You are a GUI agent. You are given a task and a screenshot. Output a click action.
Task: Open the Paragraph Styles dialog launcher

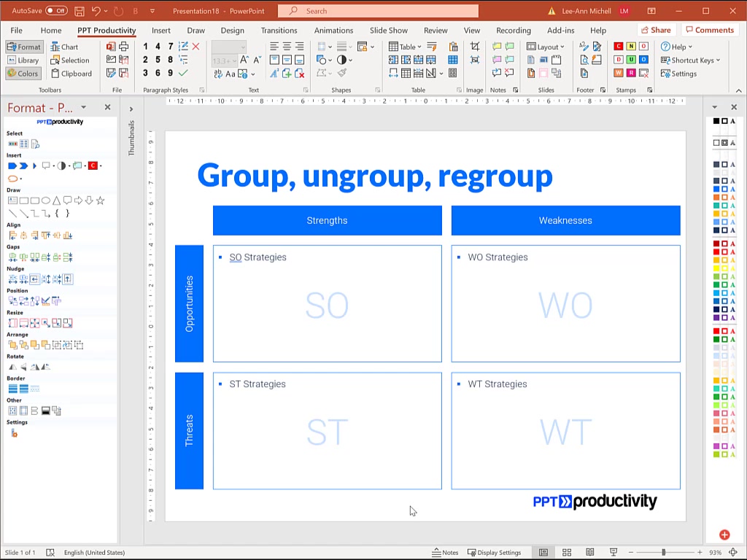point(202,90)
